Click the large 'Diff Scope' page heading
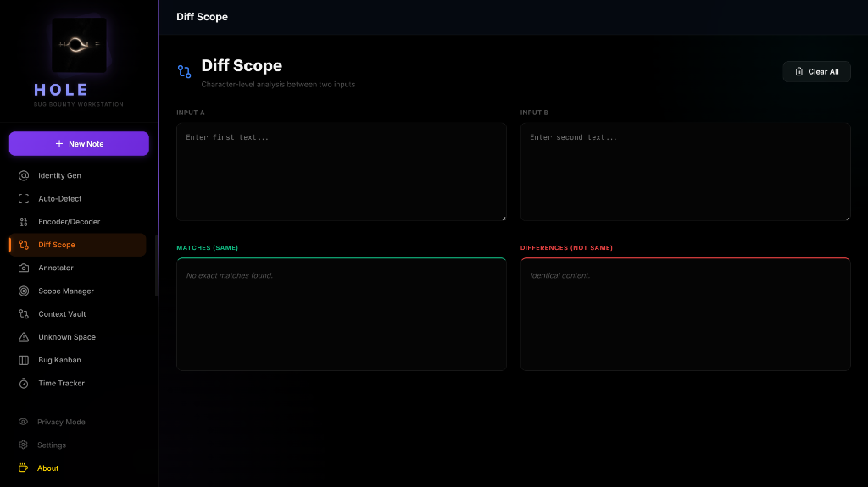 click(x=242, y=66)
